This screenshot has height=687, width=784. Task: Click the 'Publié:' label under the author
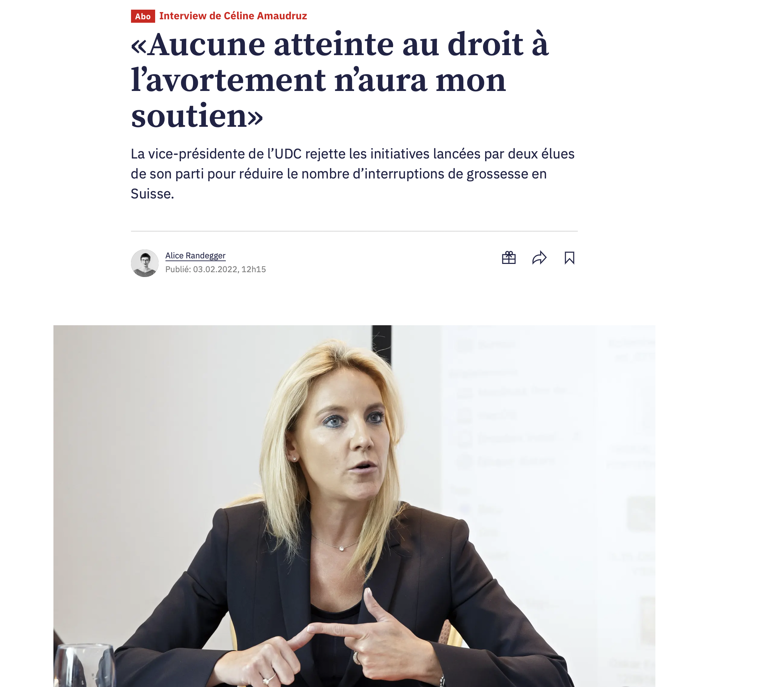tap(178, 269)
